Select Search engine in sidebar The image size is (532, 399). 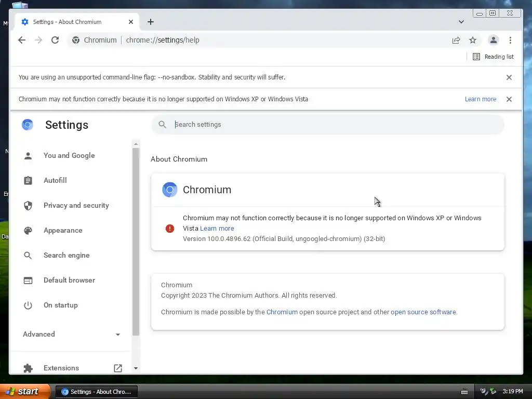tap(66, 255)
